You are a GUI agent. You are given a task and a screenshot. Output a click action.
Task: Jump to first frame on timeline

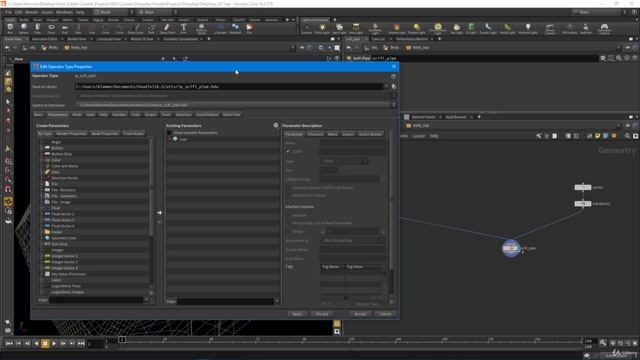tap(9, 344)
